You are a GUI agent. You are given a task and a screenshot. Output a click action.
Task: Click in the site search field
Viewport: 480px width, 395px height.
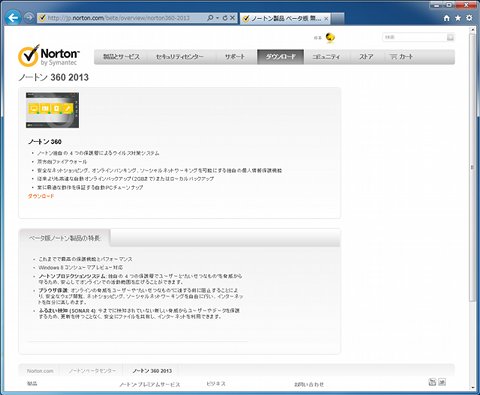coord(414,37)
